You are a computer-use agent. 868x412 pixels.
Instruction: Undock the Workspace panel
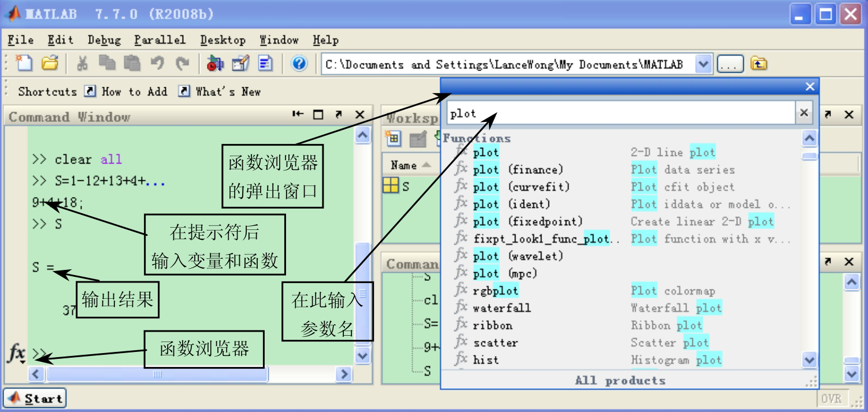828,115
